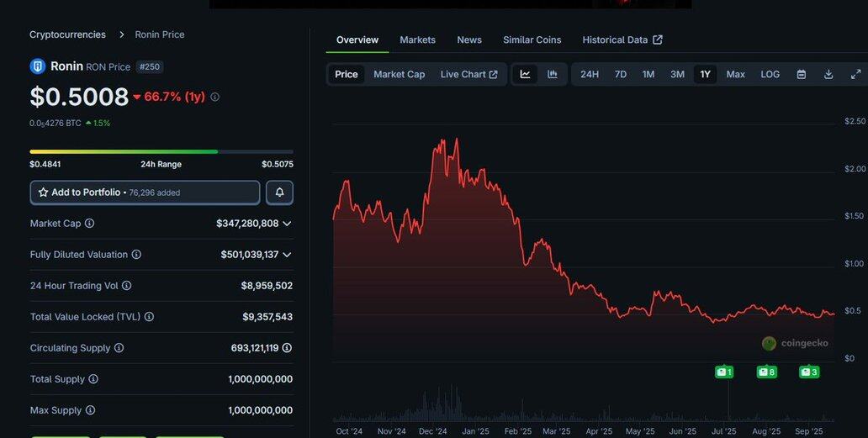Screen dimensions: 868x438
Task: Click Ronin Price breadcrumb
Action: click(x=160, y=34)
